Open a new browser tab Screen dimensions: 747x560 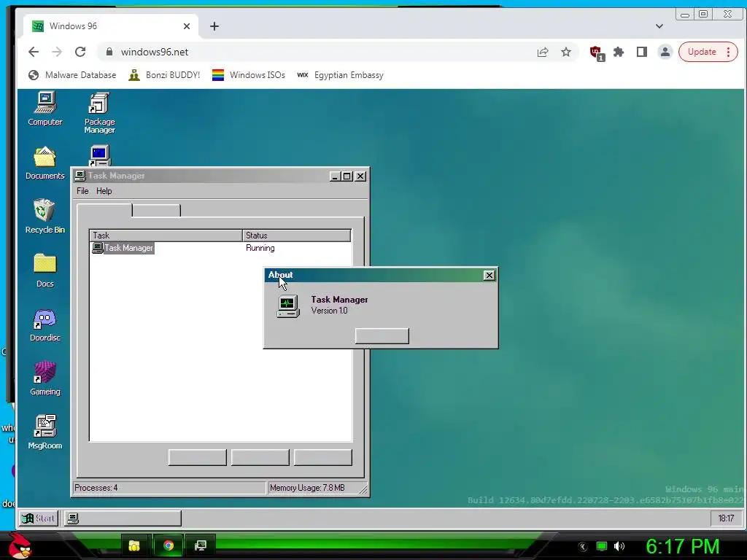tap(214, 26)
